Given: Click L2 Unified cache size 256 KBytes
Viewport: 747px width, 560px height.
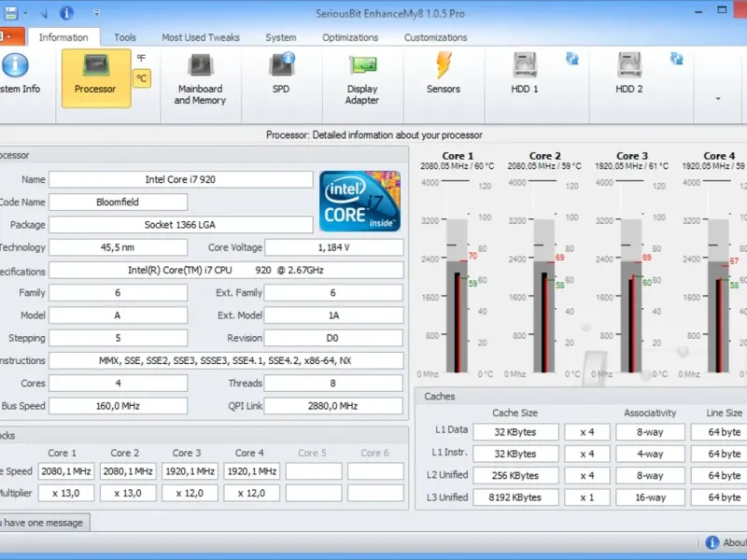Looking at the screenshot, I should click(x=515, y=476).
